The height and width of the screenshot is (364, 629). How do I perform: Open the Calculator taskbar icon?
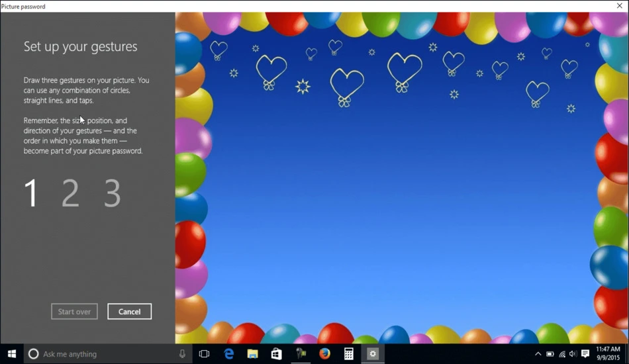(x=348, y=354)
